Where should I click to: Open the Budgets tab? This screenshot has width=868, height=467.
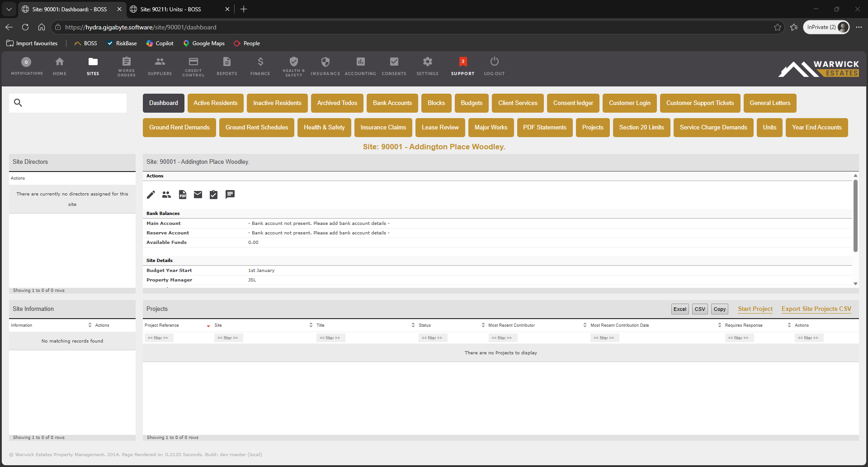(472, 103)
